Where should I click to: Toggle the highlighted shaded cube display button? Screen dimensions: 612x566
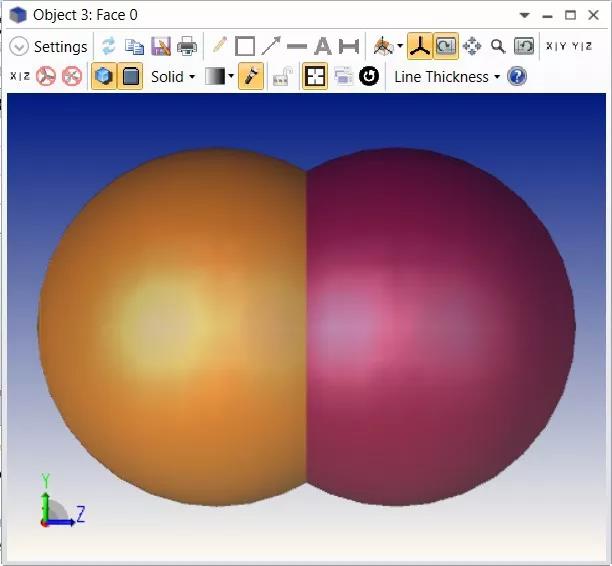click(x=103, y=77)
